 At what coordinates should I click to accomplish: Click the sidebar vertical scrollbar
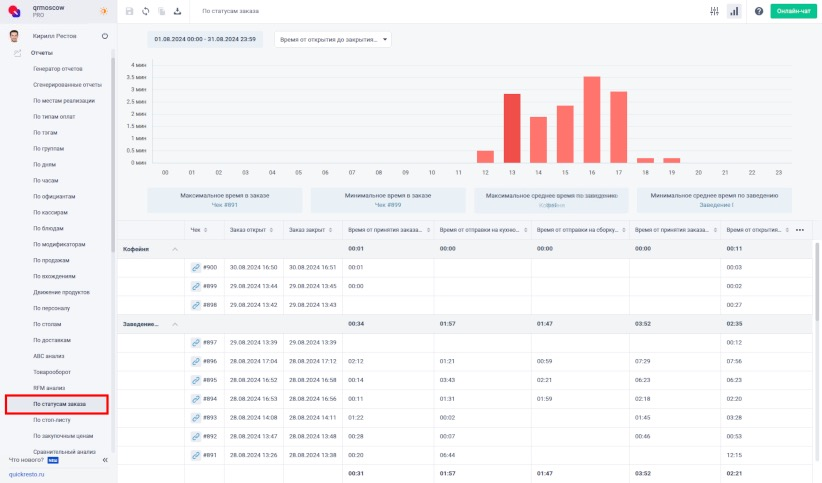coord(112,155)
